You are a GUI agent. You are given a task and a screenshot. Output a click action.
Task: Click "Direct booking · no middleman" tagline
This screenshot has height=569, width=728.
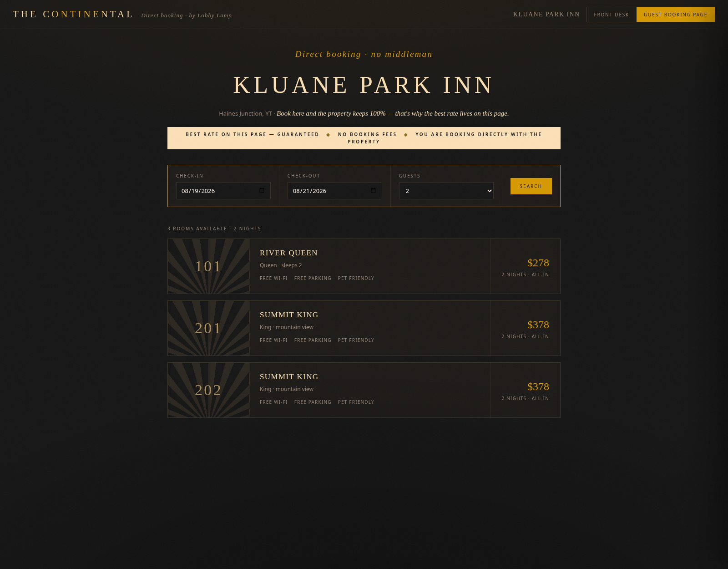(364, 54)
